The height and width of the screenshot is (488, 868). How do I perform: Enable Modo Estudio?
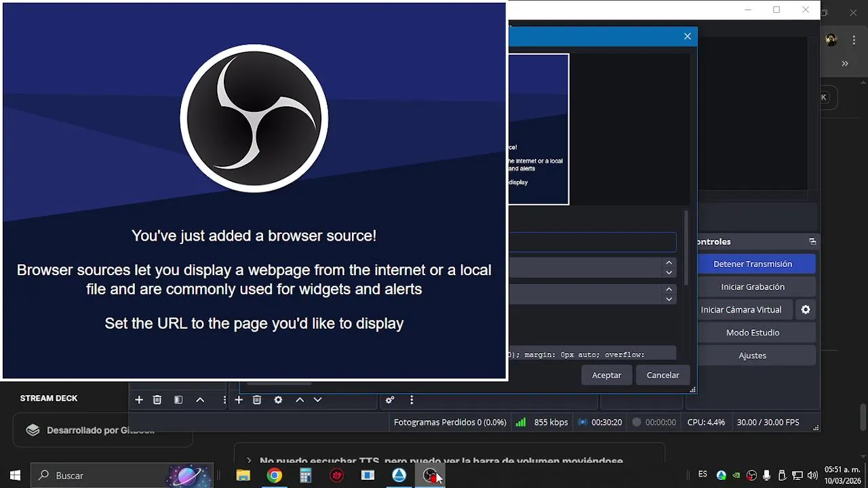[753, 333]
